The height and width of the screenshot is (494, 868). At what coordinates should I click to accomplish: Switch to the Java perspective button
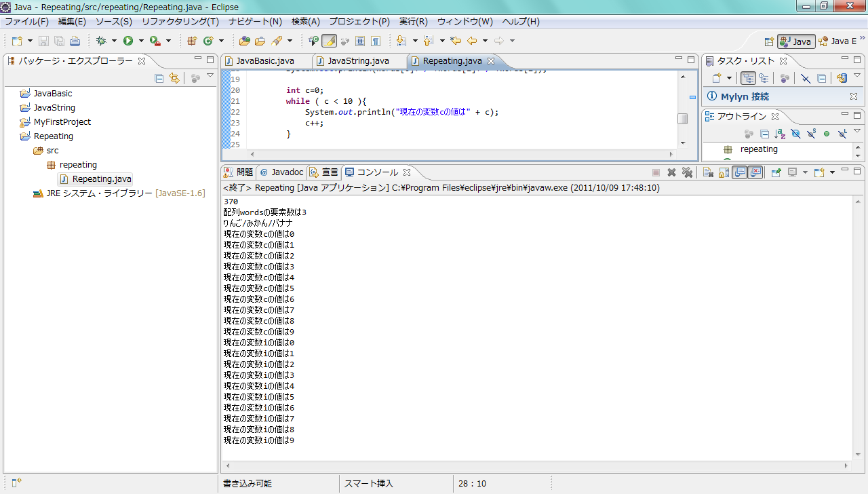[796, 41]
